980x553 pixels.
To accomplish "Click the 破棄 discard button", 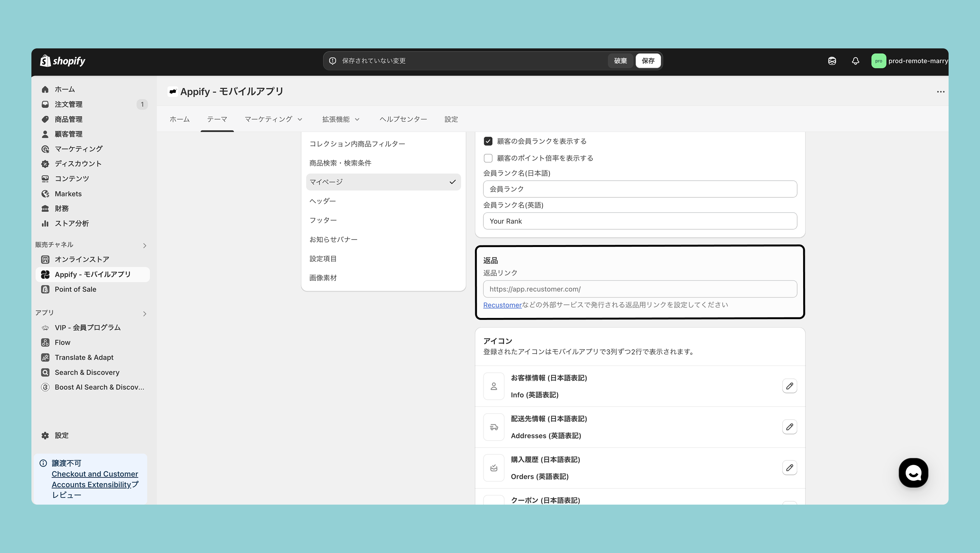I will (620, 61).
